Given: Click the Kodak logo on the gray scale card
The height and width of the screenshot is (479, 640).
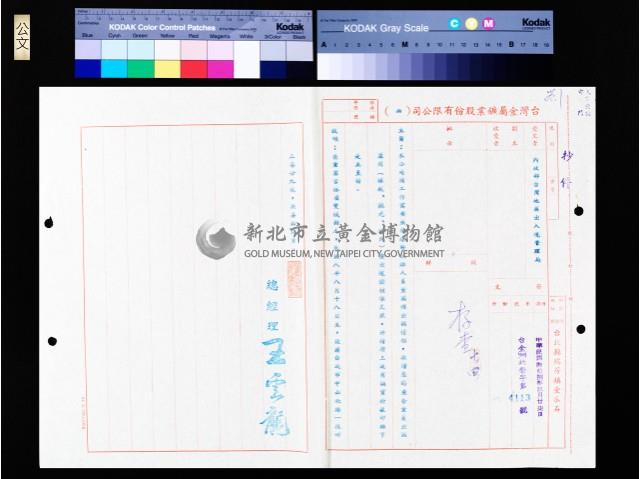Looking at the screenshot, I should pos(536,22).
